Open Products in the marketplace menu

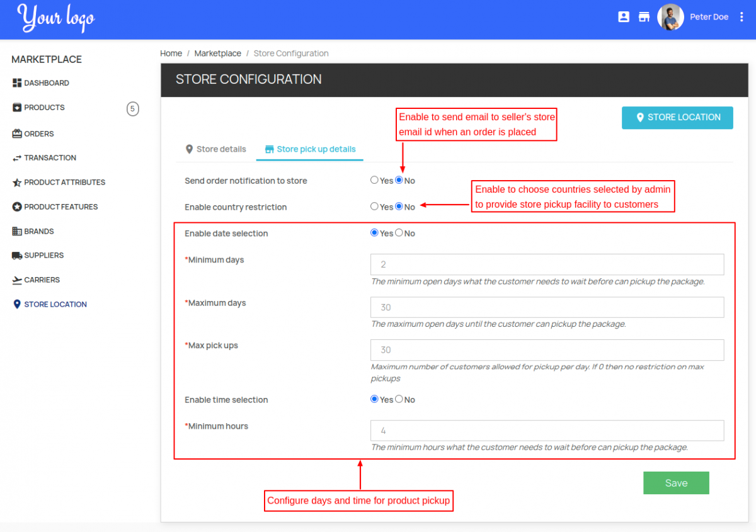point(44,108)
